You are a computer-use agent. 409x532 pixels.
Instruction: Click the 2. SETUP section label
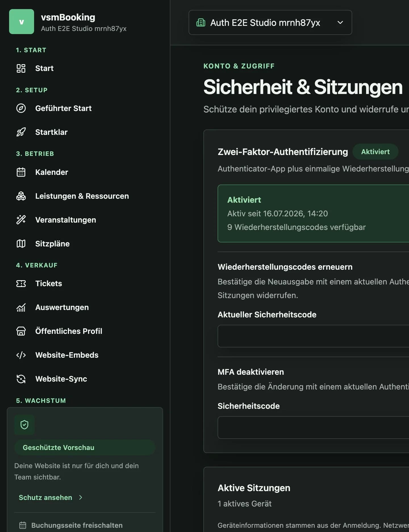coord(32,90)
